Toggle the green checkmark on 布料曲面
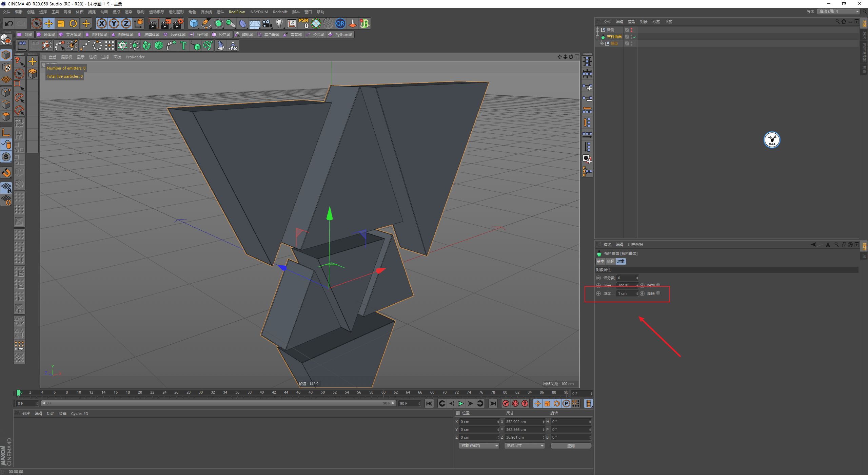The image size is (868, 475). click(x=634, y=37)
